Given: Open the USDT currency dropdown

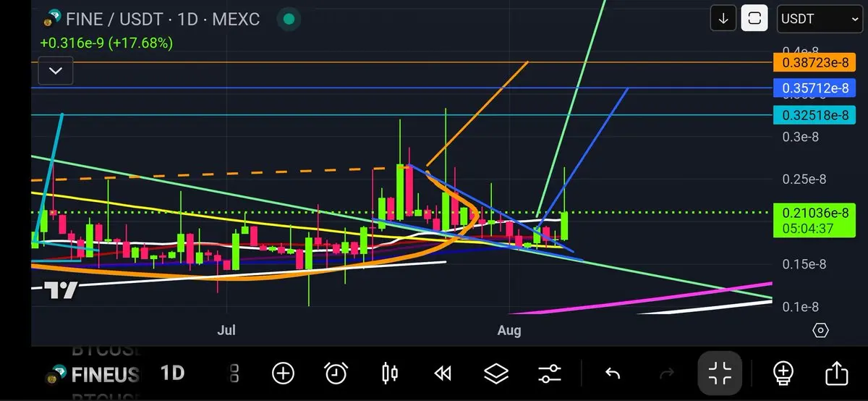Looking at the screenshot, I should click(820, 19).
